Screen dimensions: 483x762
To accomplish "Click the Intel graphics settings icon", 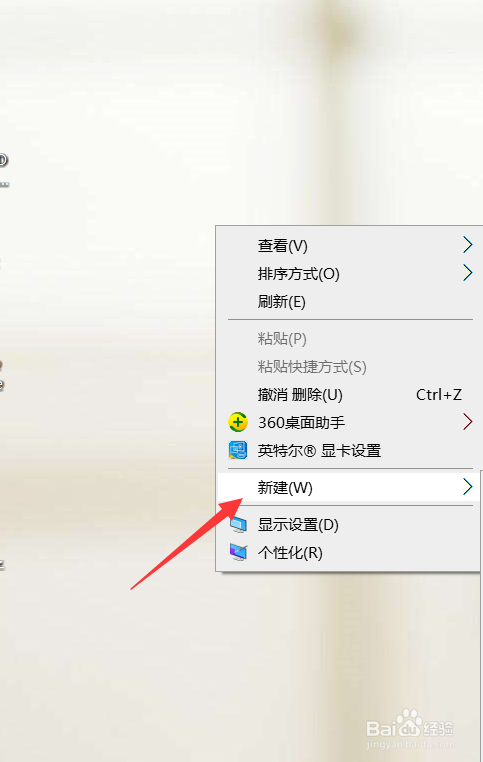I will tap(238, 450).
